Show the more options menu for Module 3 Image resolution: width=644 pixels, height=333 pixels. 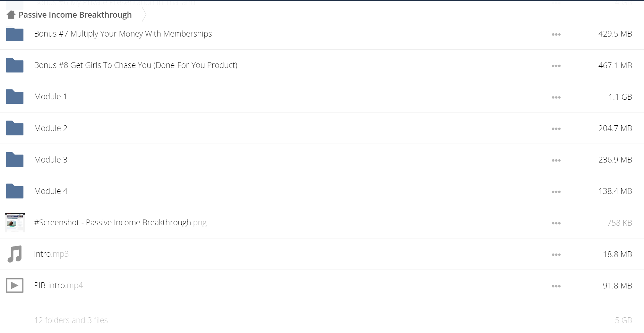(556, 160)
